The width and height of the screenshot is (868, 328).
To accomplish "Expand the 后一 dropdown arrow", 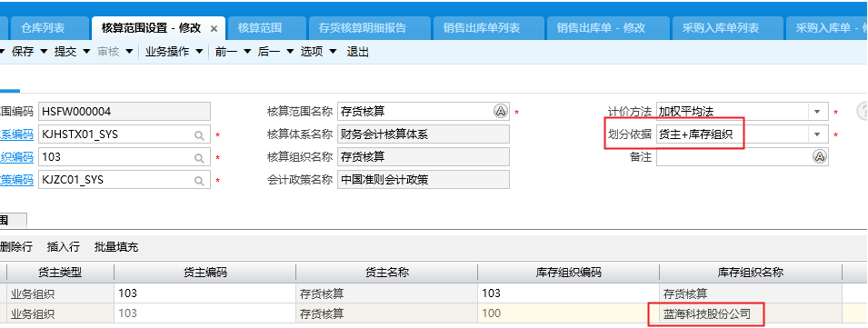I will coord(290,52).
